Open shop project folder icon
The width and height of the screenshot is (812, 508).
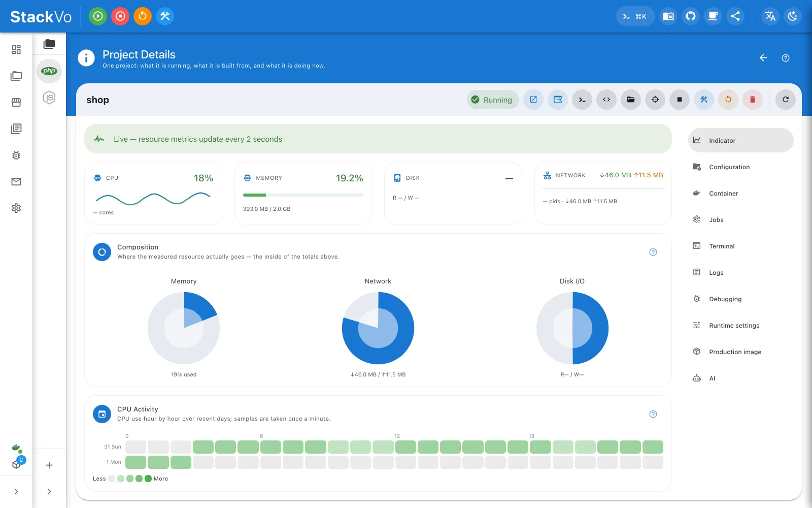click(631, 100)
